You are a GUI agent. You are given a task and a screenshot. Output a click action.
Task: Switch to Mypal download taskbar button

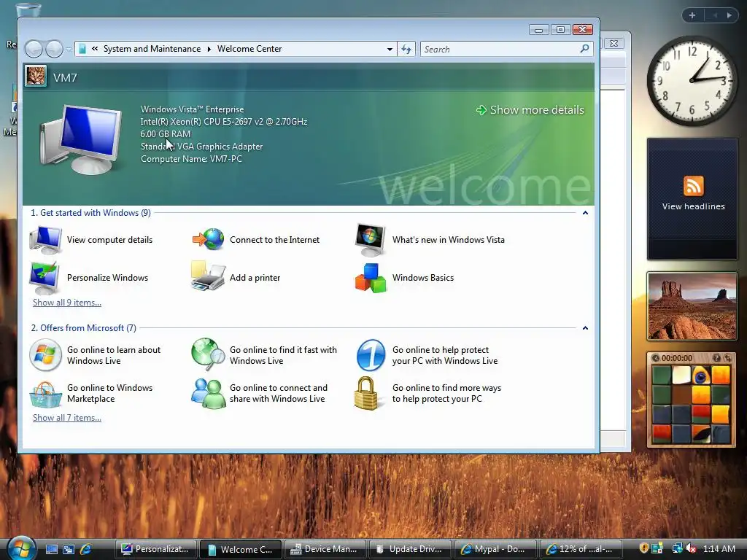coord(495,549)
